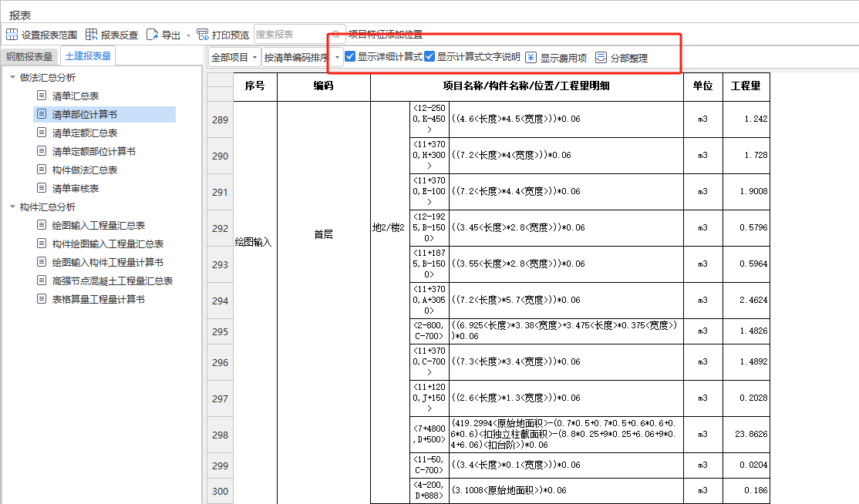Click the 单位 column header
The image size is (859, 504).
(703, 86)
